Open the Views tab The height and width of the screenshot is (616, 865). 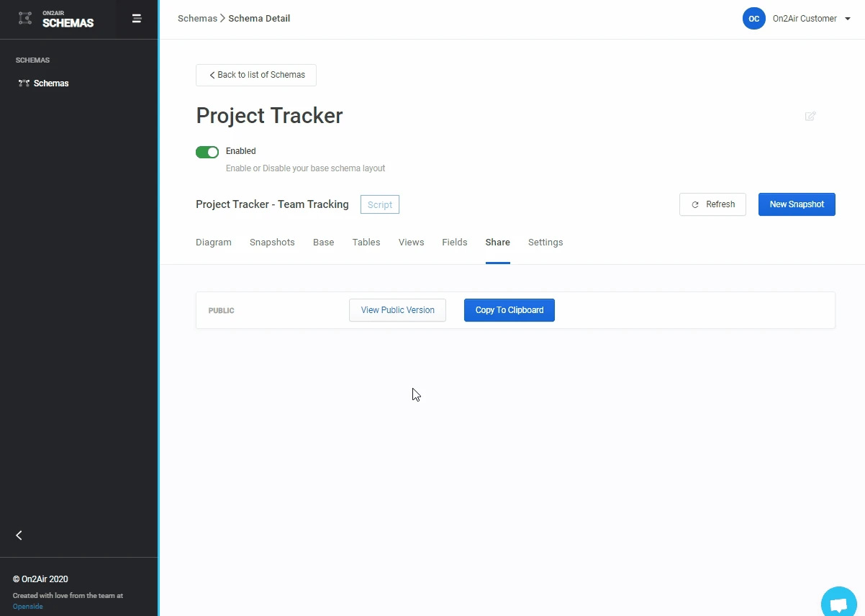(411, 243)
